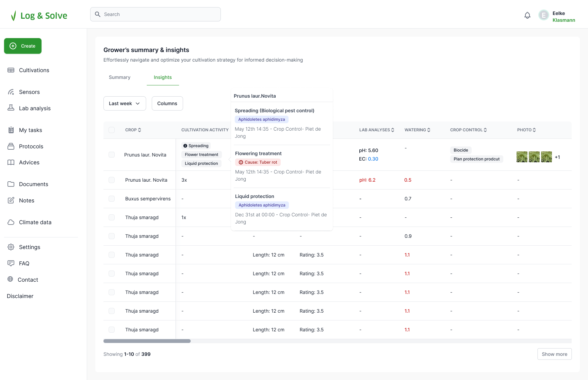
Task: Open the My tasks clipboard icon
Action: coord(11,130)
